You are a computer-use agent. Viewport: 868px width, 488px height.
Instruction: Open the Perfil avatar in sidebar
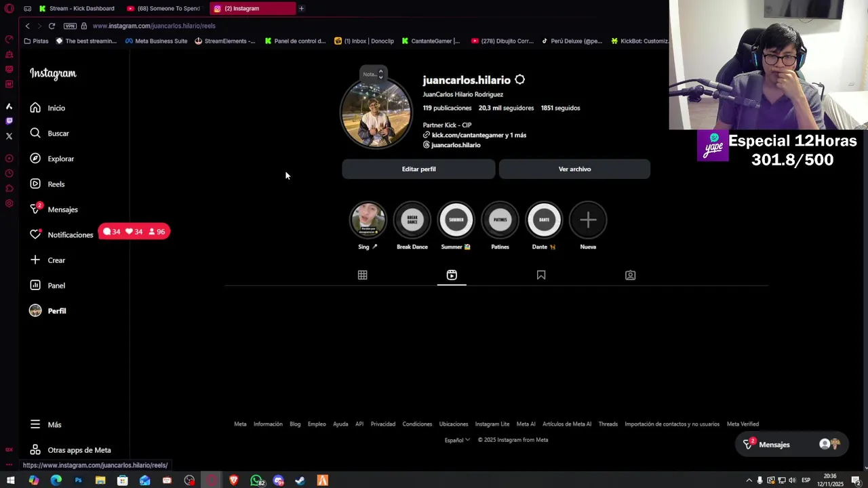point(35,310)
